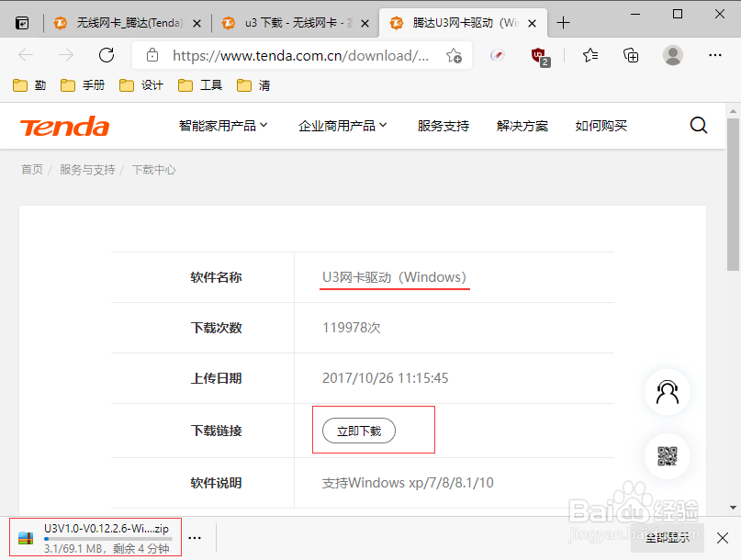
Task: Open the 清 bookmark folder
Action: (x=253, y=85)
